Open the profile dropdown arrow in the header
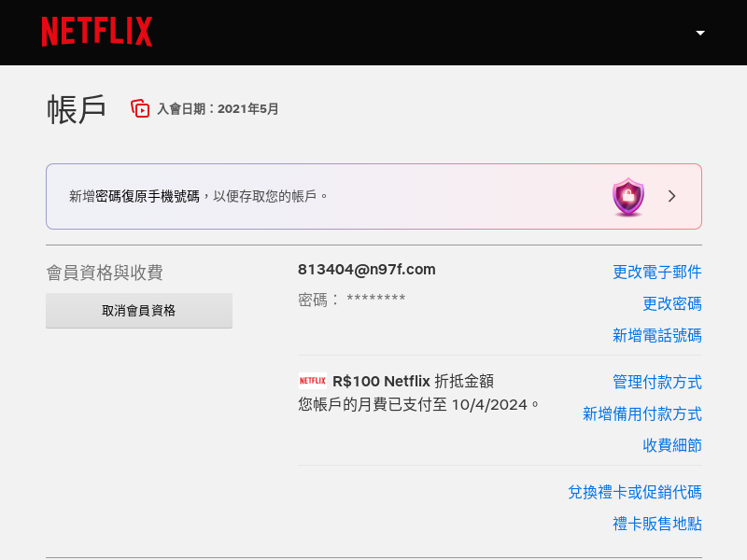Viewport: 747px width, 560px height. click(699, 33)
